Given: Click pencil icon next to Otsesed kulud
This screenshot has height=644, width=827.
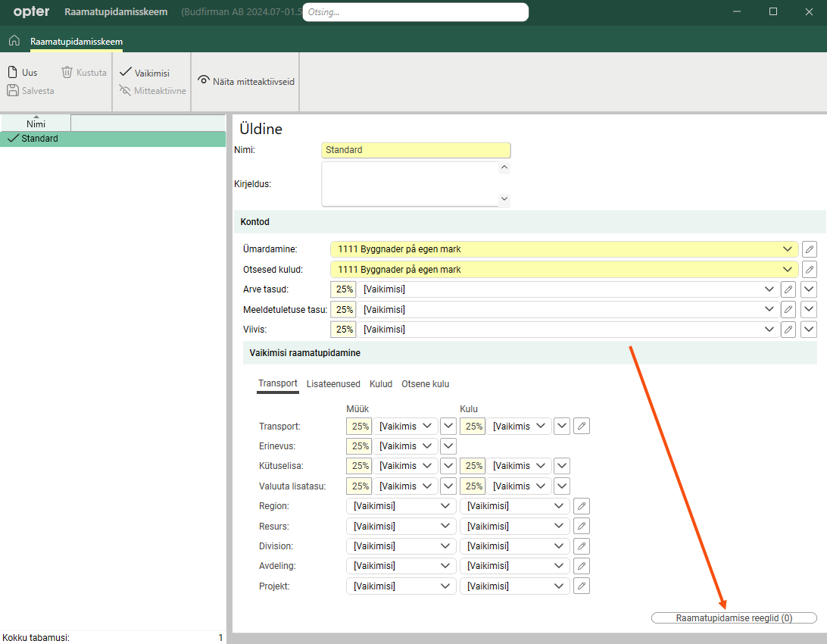Looking at the screenshot, I should click(809, 270).
